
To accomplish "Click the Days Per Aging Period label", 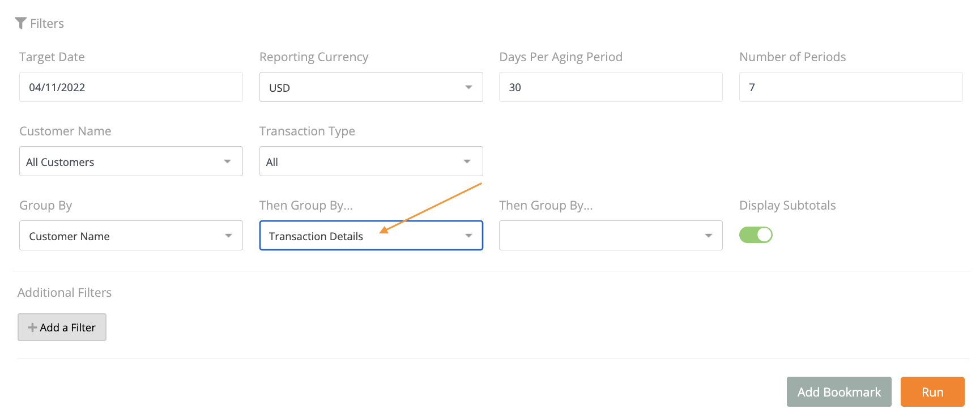I will click(x=561, y=57).
